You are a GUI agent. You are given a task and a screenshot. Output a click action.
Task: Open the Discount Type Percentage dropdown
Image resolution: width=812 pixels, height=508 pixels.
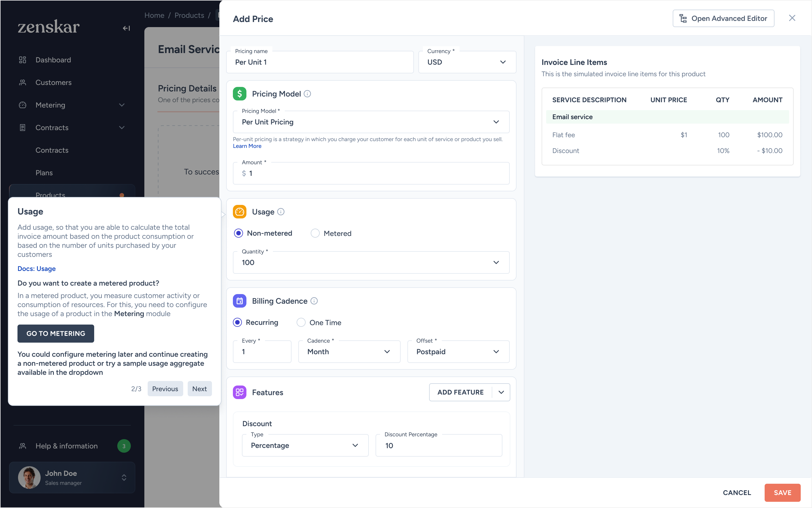(305, 445)
